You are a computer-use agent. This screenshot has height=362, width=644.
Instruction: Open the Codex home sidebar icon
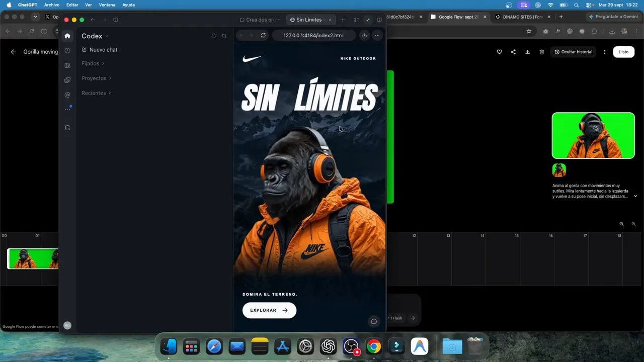67,36
